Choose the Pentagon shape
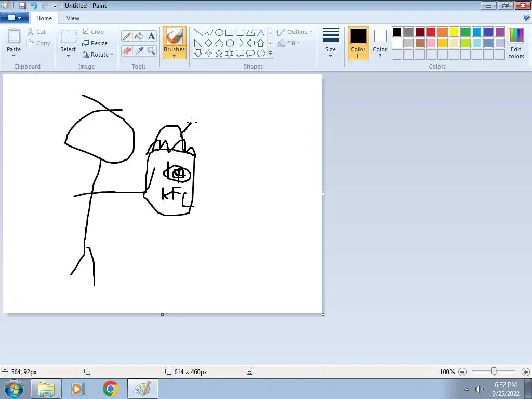The height and width of the screenshot is (399, 532). (x=219, y=43)
